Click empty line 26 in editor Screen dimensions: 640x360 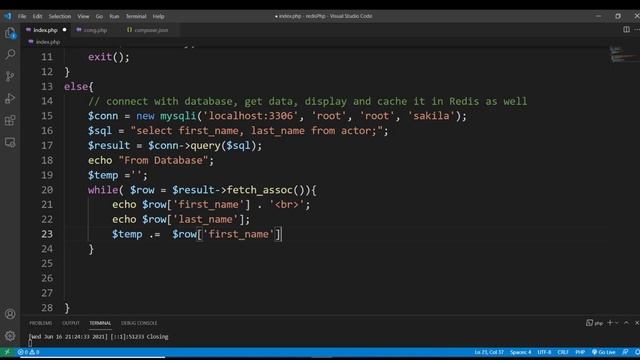point(335,278)
